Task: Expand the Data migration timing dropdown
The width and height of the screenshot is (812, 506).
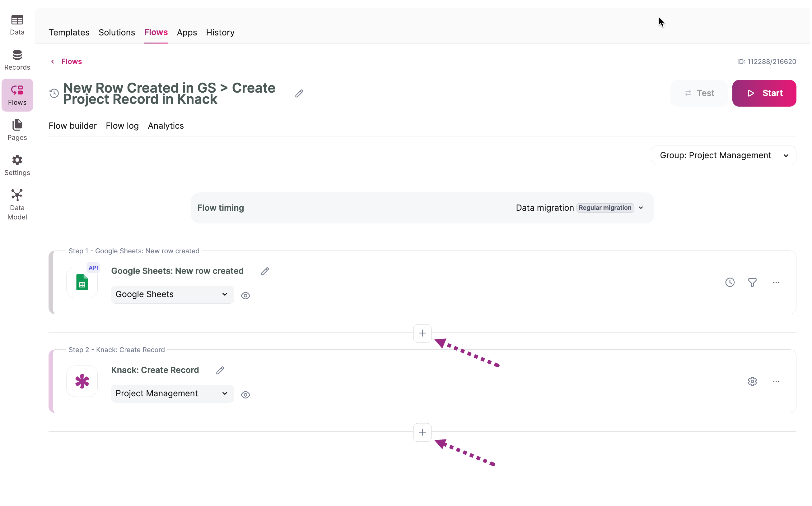Action: pyautogui.click(x=641, y=208)
